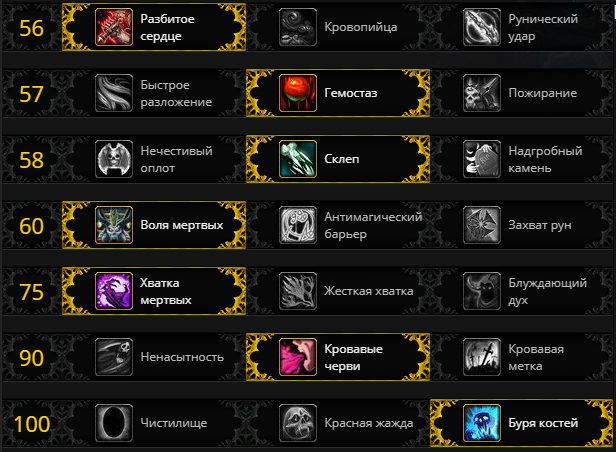This screenshot has height=452, width=616.
Task: Choose the Рунический удар icon
Action: [482, 27]
